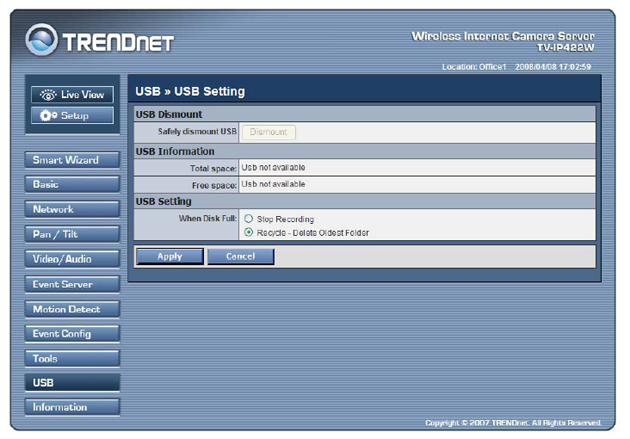630x439 pixels.
Task: Select the Stop Recording radio option
Action: [x=249, y=218]
